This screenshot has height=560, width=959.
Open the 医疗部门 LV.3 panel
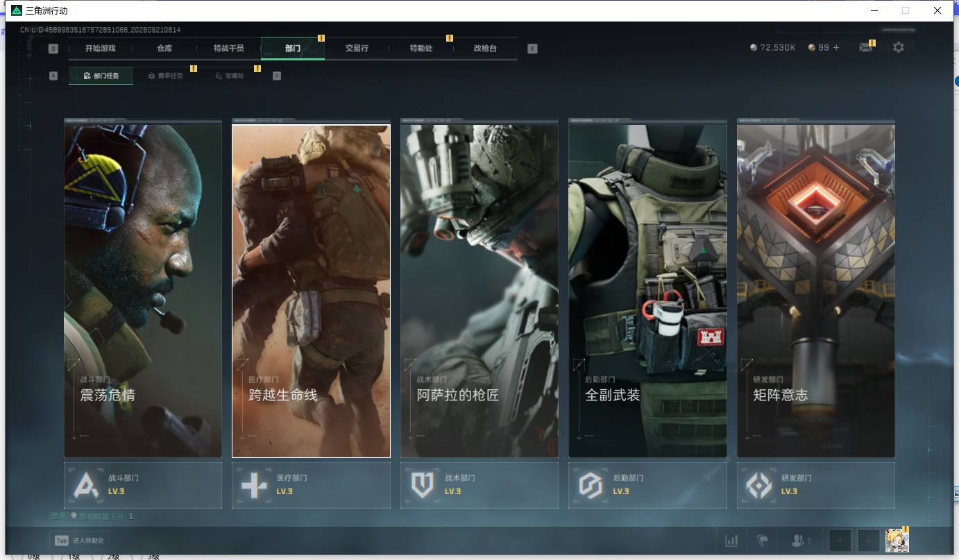(311, 485)
